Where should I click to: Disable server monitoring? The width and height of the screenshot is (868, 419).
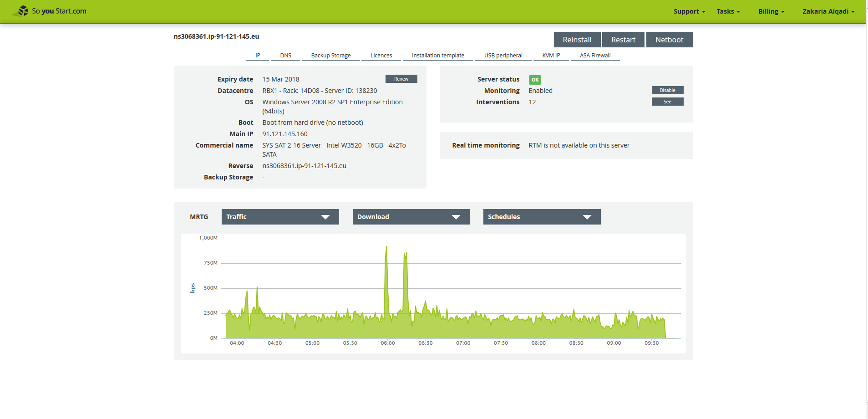(x=667, y=90)
